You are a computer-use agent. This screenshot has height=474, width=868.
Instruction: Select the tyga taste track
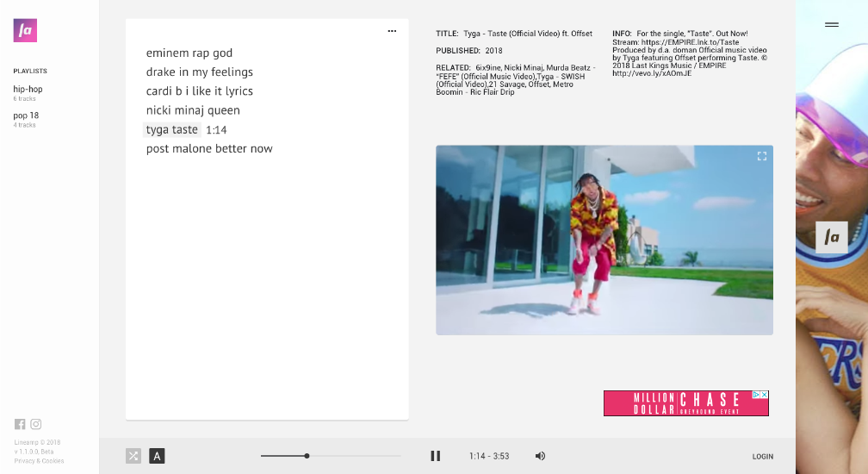pos(172,129)
